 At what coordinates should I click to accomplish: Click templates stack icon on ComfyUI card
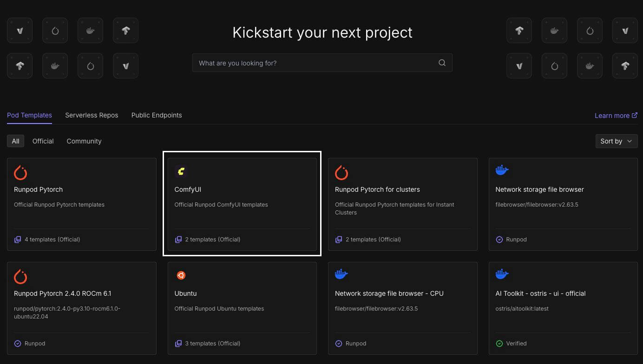point(178,240)
